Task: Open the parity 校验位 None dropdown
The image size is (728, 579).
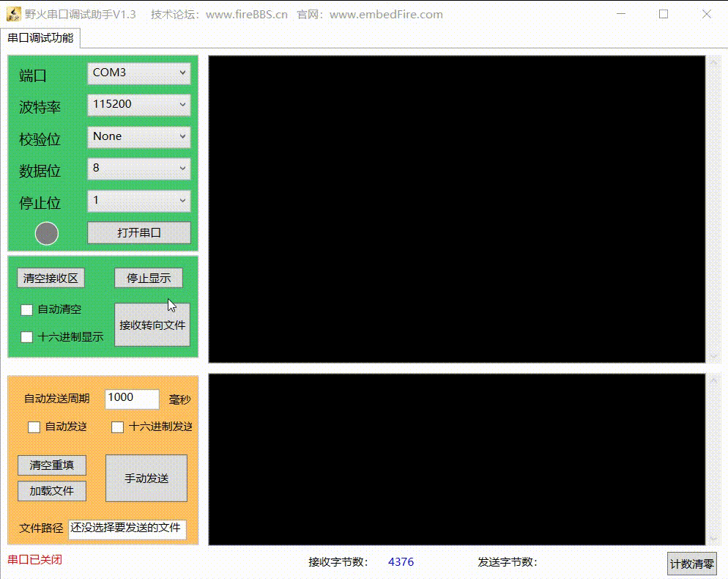Action: 138,137
